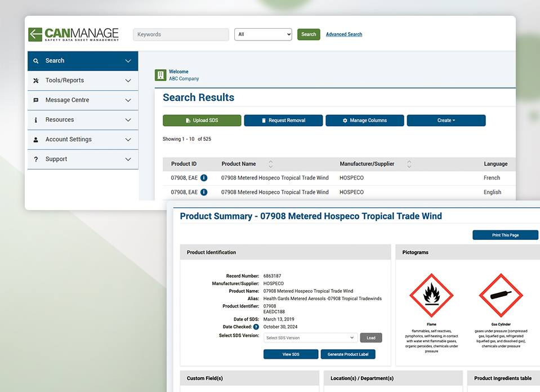Click info icon on English 07908, EAE row
Image resolution: width=540 pixels, height=392 pixels.
(204, 192)
